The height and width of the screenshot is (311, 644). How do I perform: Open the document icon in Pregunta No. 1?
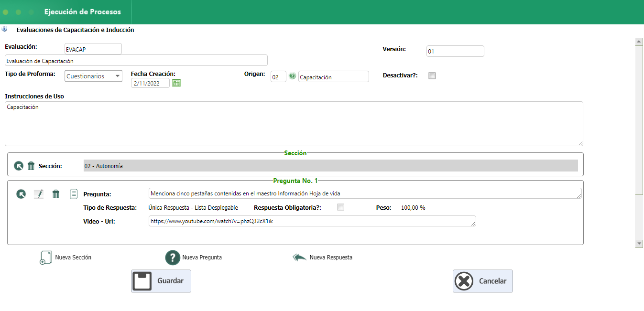tap(74, 194)
